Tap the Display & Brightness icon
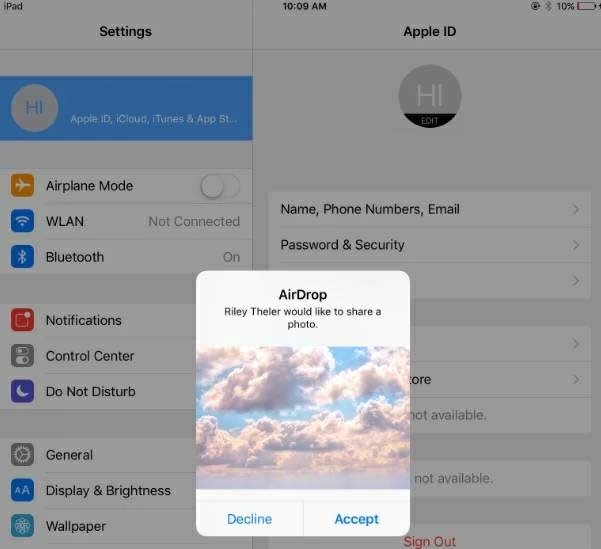 (22, 490)
